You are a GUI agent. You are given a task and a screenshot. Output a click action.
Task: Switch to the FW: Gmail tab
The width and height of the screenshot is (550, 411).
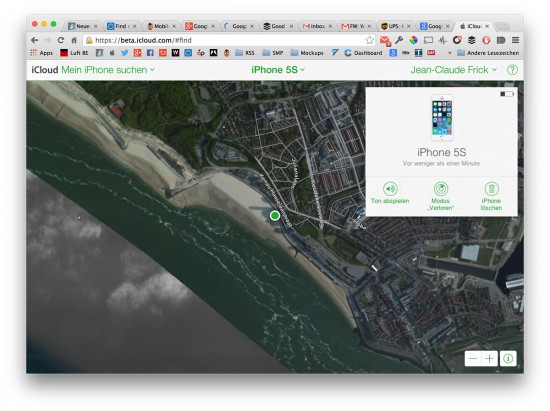pyautogui.click(x=356, y=26)
